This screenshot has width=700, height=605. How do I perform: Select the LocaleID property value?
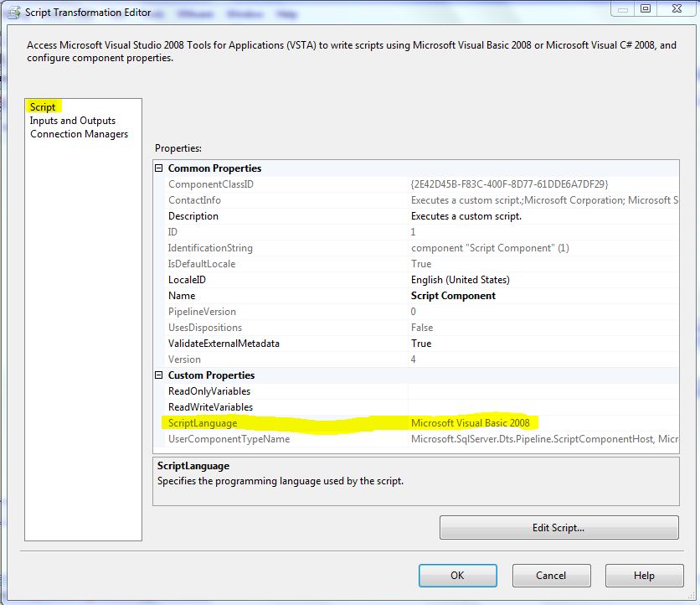[543, 280]
